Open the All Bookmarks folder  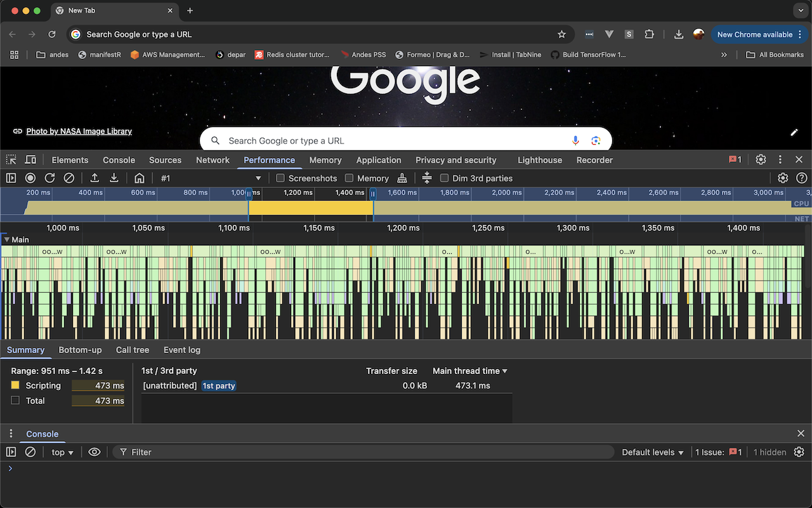[x=775, y=55]
